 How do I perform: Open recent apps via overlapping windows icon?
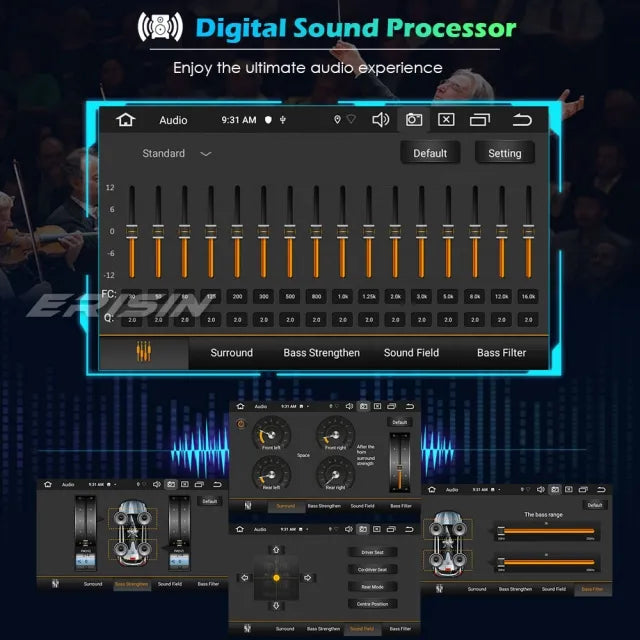(x=480, y=120)
